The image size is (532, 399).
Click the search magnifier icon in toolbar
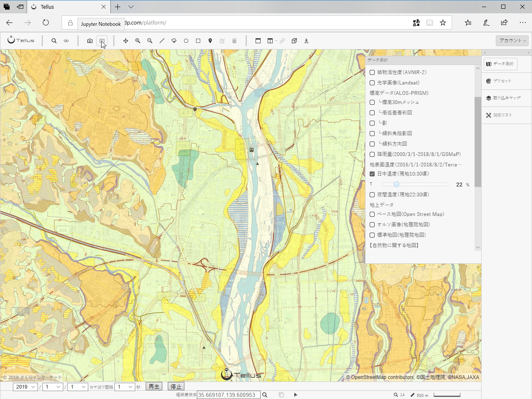point(54,41)
